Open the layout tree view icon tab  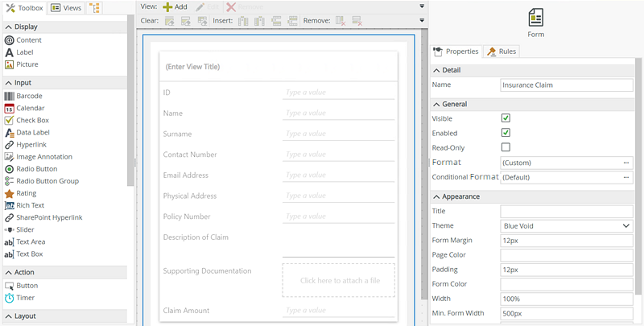pyautogui.click(x=95, y=8)
